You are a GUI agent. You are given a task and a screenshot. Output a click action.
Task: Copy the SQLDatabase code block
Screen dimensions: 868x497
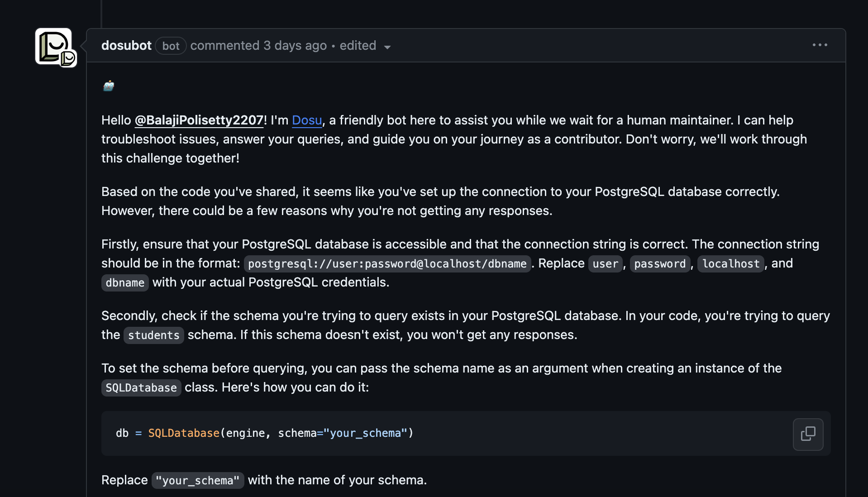[x=808, y=434]
